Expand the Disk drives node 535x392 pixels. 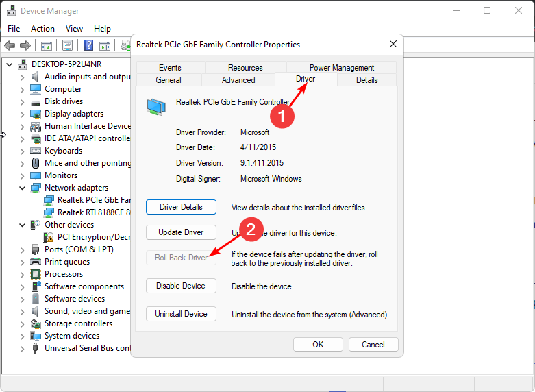(23, 102)
